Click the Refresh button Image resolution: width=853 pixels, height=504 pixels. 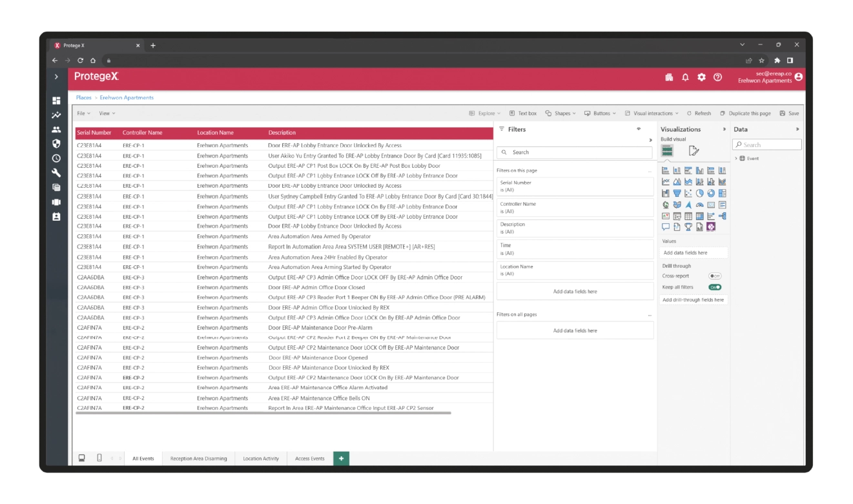click(699, 113)
